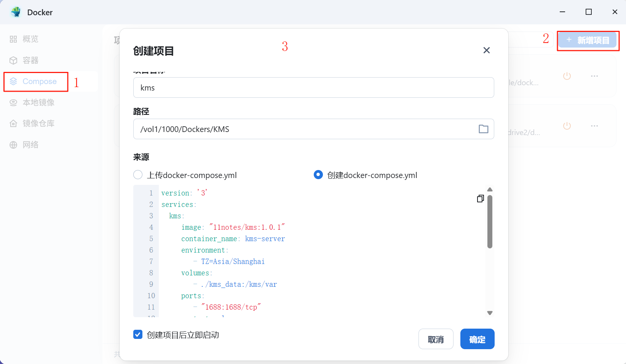
Task: Maximize the Docker window
Action: [589, 12]
